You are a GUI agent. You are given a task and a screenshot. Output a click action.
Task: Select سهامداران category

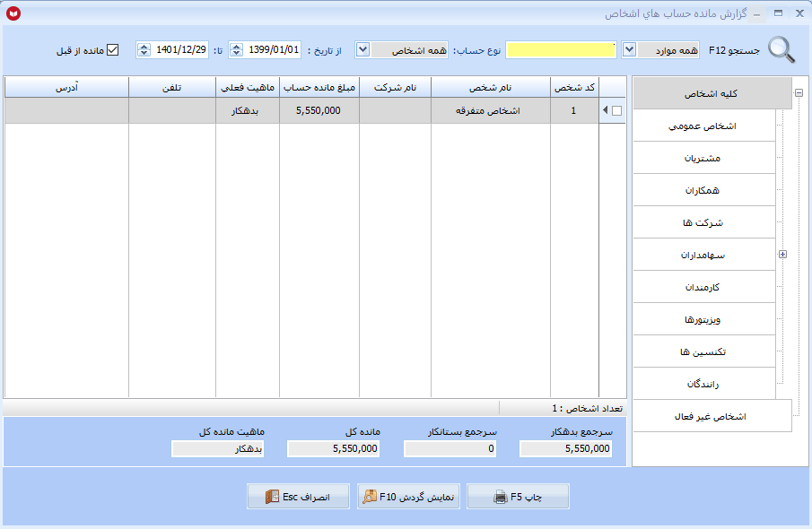[703, 255]
